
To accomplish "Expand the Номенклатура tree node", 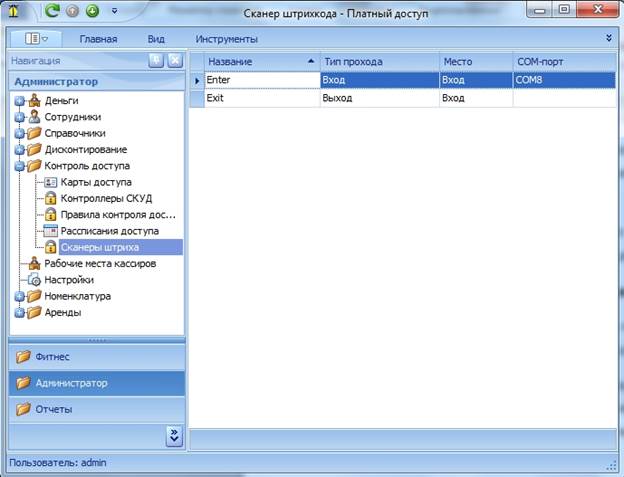I will coord(19,296).
